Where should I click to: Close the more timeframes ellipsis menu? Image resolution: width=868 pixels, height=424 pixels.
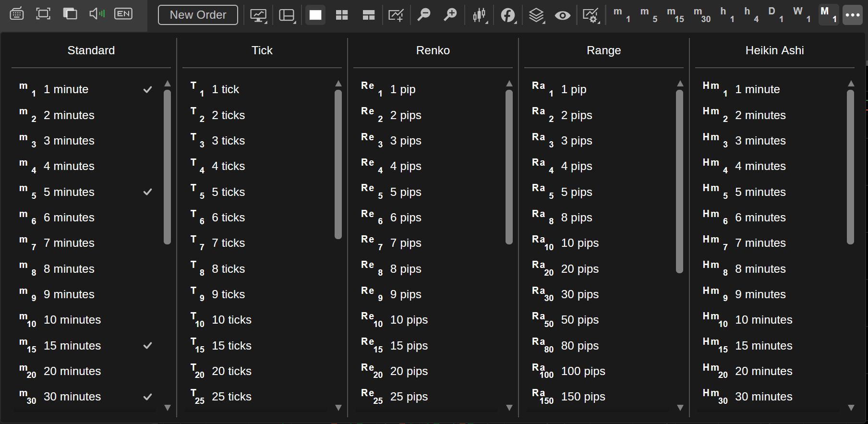click(853, 15)
